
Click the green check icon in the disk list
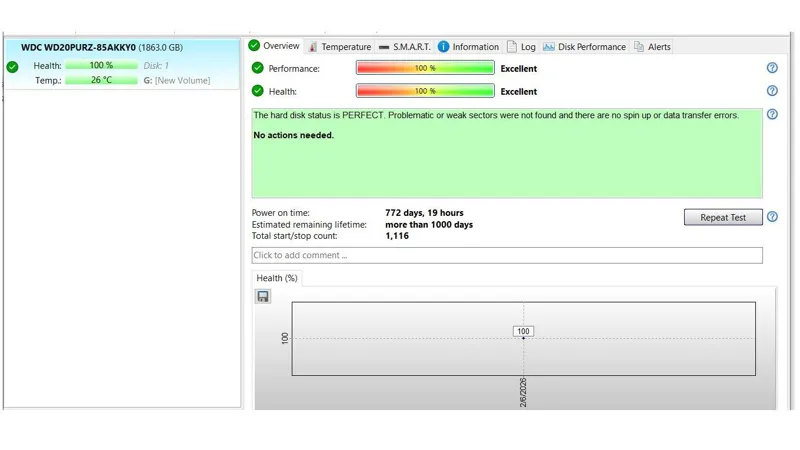click(x=12, y=67)
